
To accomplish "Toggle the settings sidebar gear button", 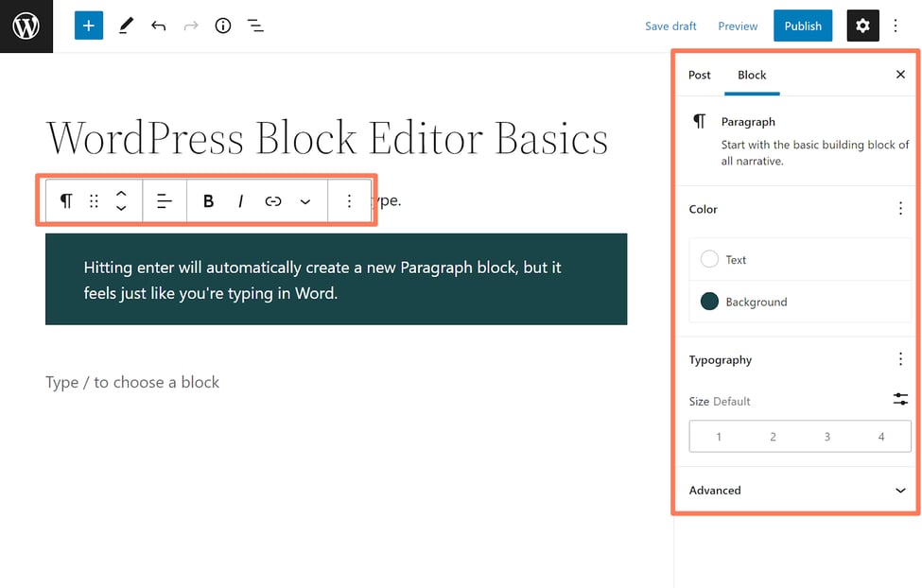I will tap(861, 26).
